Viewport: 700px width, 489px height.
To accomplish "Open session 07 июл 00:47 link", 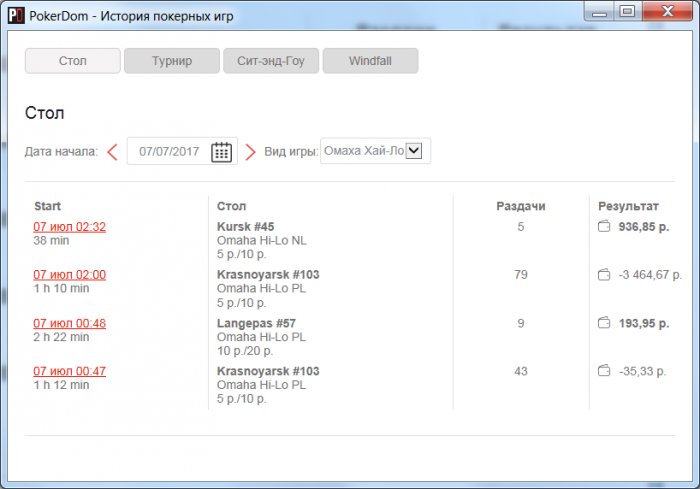I will [x=70, y=371].
